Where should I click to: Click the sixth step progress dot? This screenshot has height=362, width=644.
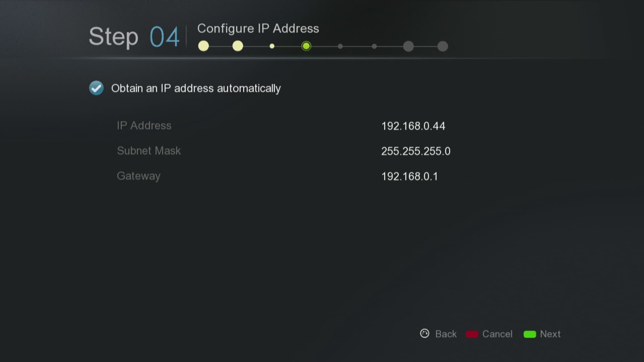(x=374, y=46)
